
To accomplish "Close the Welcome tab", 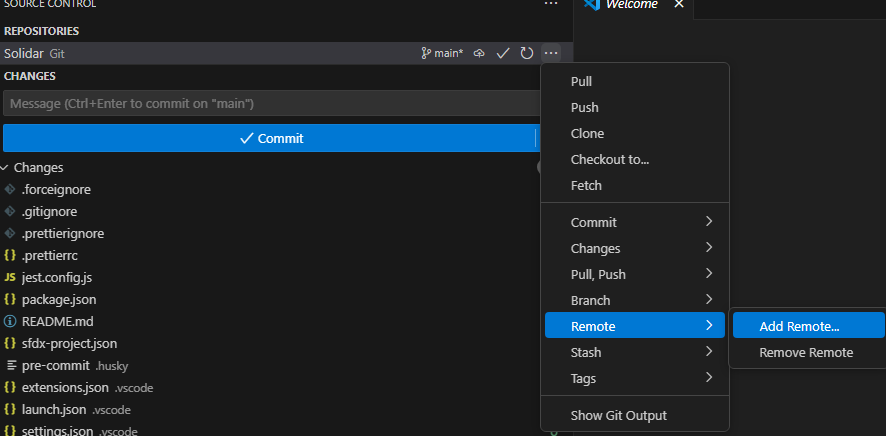I will 679,4.
